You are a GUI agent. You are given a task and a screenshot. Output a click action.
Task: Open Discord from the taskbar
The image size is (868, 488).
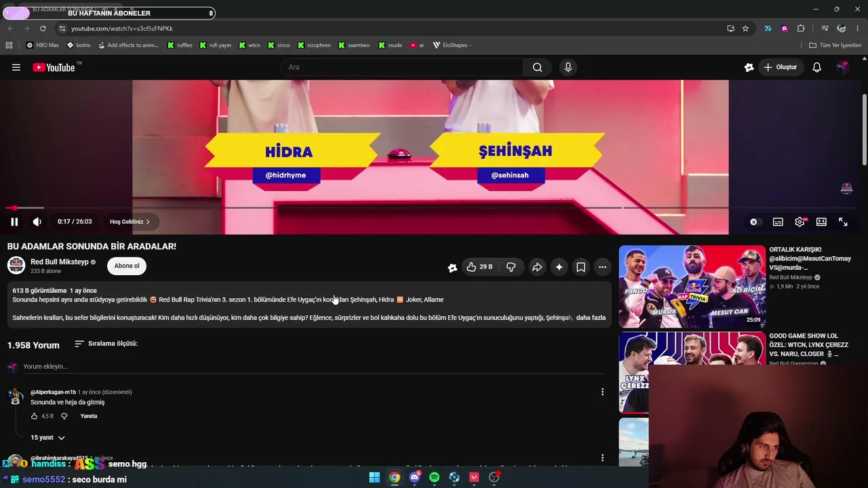[x=414, y=478]
